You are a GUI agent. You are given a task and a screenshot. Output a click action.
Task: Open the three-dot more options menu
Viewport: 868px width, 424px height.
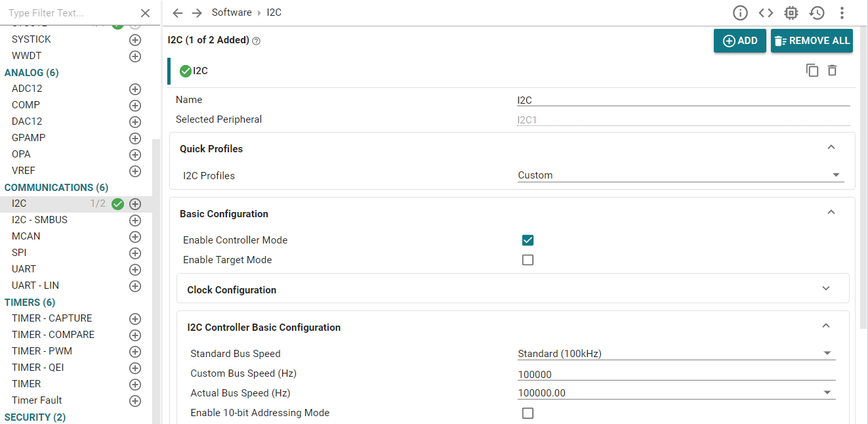coord(842,13)
